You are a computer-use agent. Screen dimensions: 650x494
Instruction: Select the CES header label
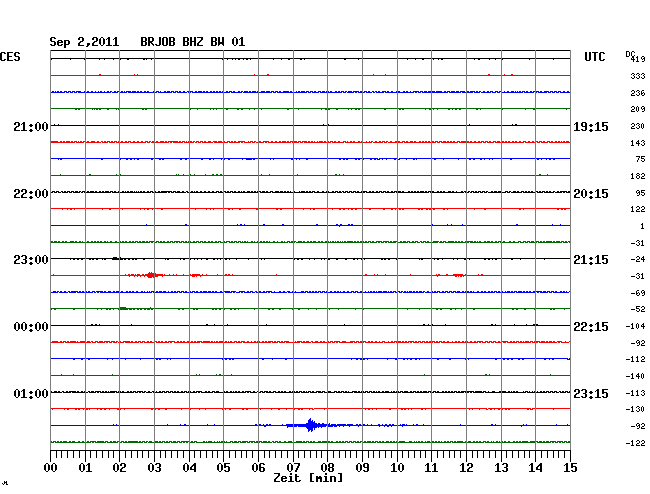tap(10, 57)
